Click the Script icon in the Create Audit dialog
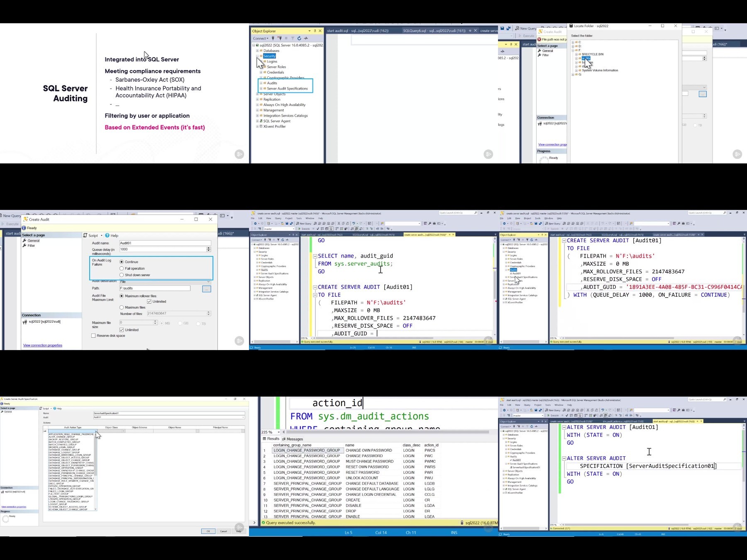 point(85,235)
